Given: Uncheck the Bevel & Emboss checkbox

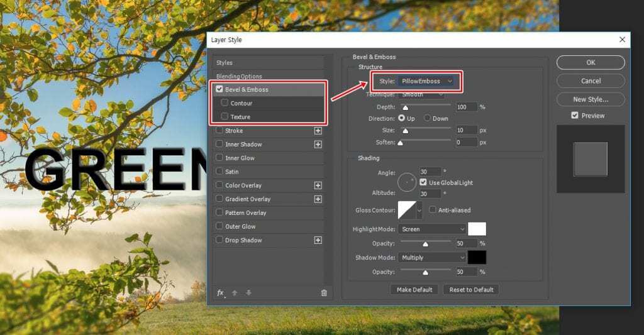Looking at the screenshot, I should click(219, 89).
